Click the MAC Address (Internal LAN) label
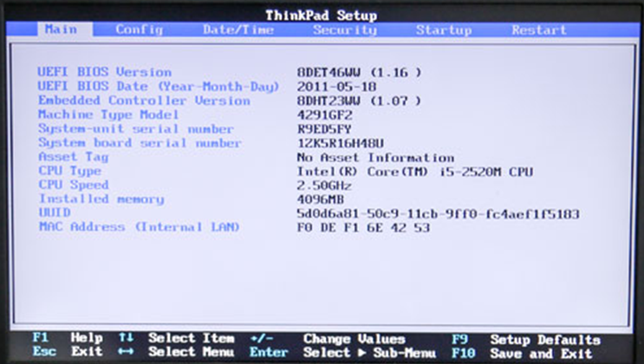The width and height of the screenshot is (644, 364). [139, 227]
